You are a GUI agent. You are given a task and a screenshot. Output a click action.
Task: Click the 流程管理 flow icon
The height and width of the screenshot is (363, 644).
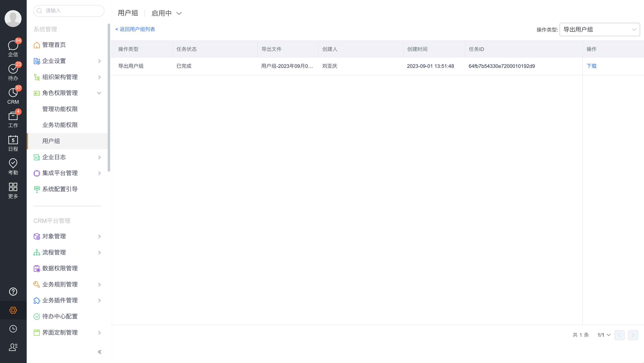(x=37, y=252)
